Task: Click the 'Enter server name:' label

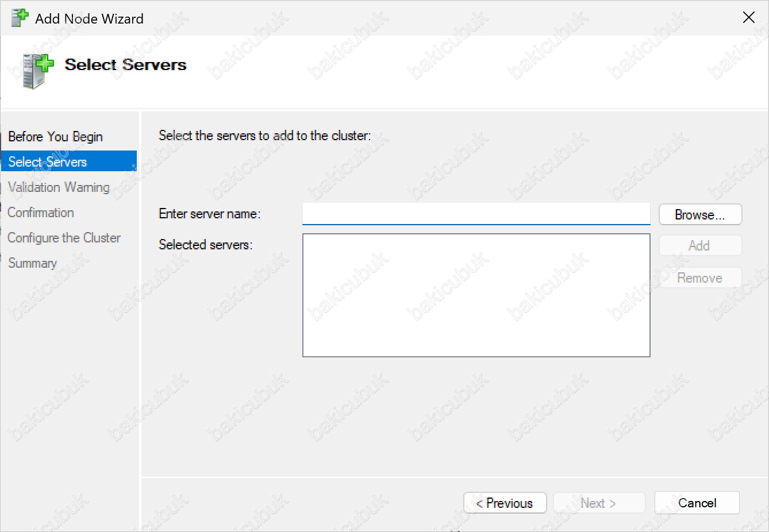Action: pos(209,214)
